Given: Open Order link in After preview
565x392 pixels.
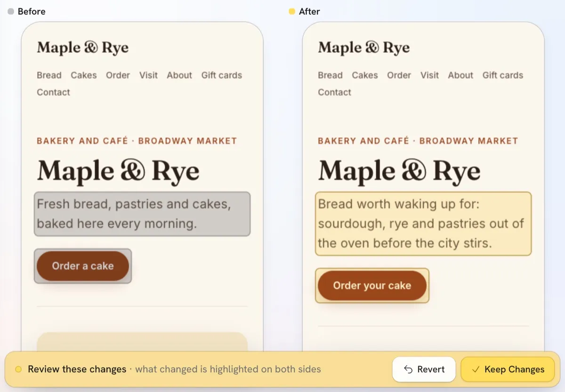Looking at the screenshot, I should click(x=399, y=75).
